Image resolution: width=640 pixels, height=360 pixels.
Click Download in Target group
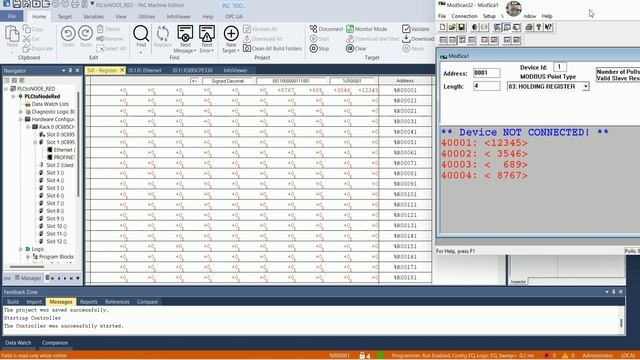(418, 39)
